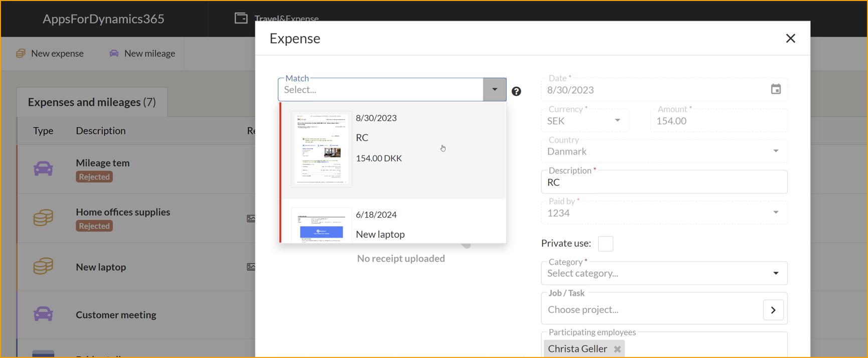
Task: Open the Job / Task project chooser arrow
Action: [x=773, y=310]
